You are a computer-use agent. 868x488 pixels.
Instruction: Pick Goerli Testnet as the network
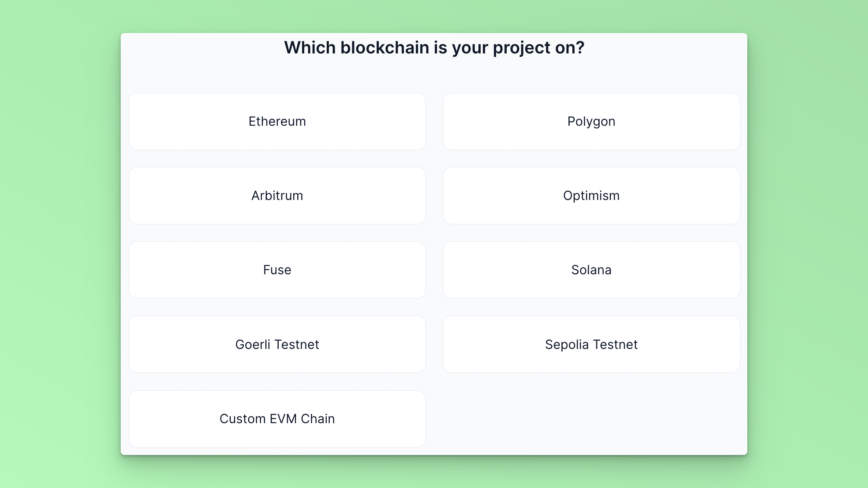pos(277,344)
